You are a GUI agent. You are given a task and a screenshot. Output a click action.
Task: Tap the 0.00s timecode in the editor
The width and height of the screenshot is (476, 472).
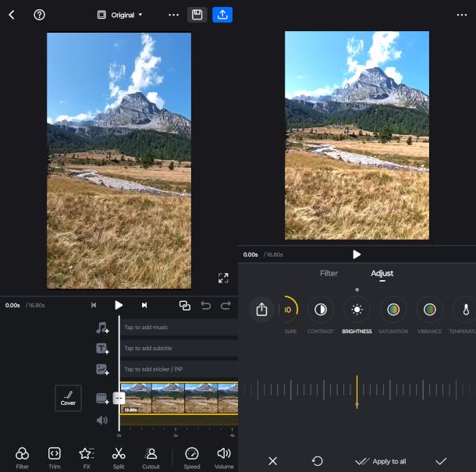coord(12,305)
